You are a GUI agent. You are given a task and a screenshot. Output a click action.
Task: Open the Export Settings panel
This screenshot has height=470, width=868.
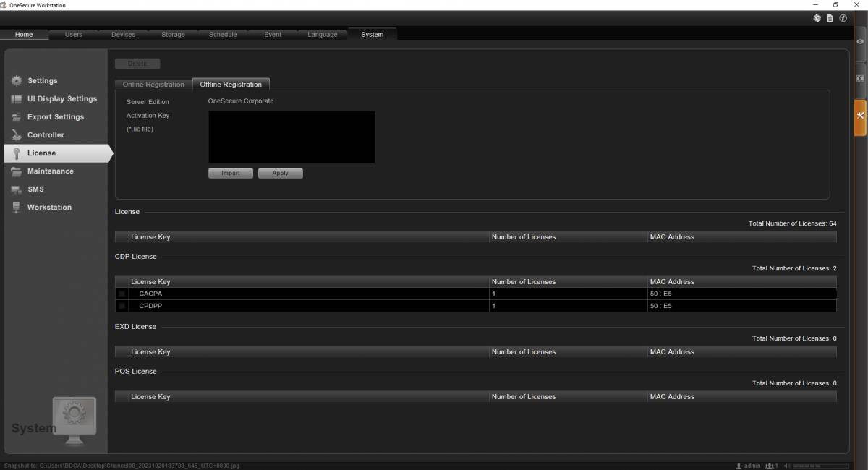tap(16, 116)
